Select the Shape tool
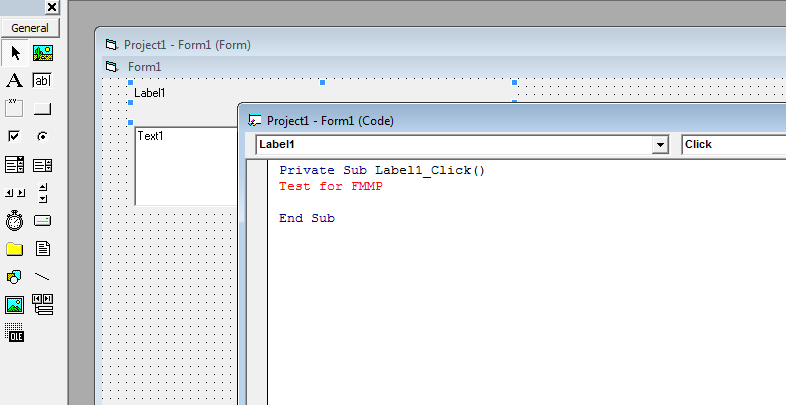 click(x=15, y=277)
